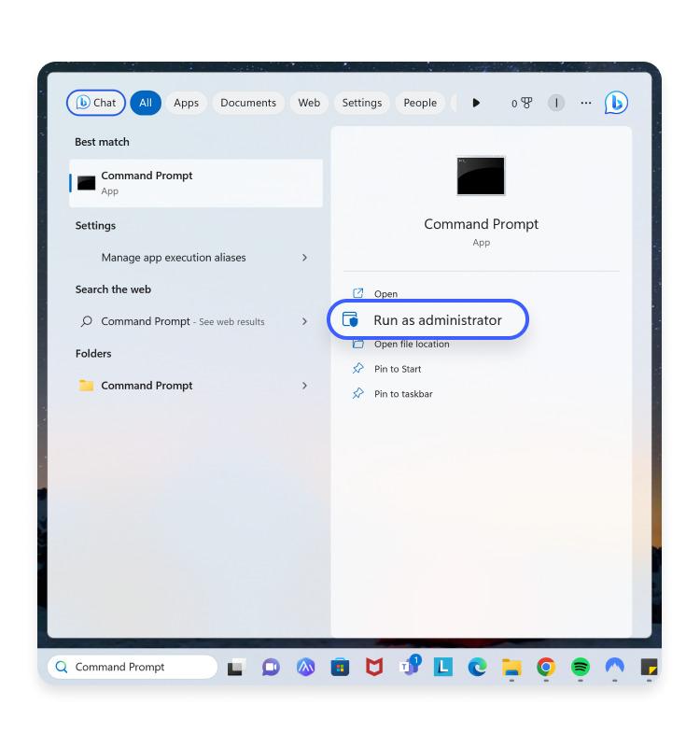Launch Microsoft Edge from the taskbar
Screen dimensions: 700x747
pos(477,668)
